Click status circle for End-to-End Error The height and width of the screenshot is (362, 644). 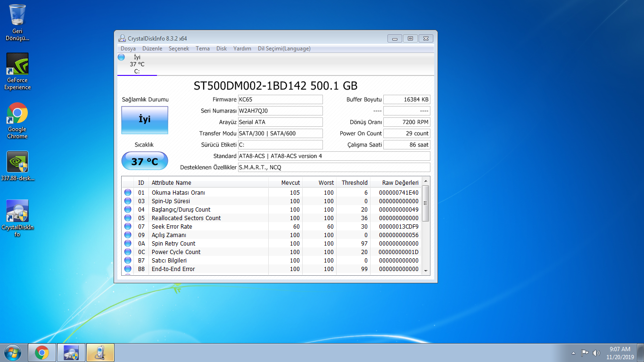pyautogui.click(x=128, y=269)
